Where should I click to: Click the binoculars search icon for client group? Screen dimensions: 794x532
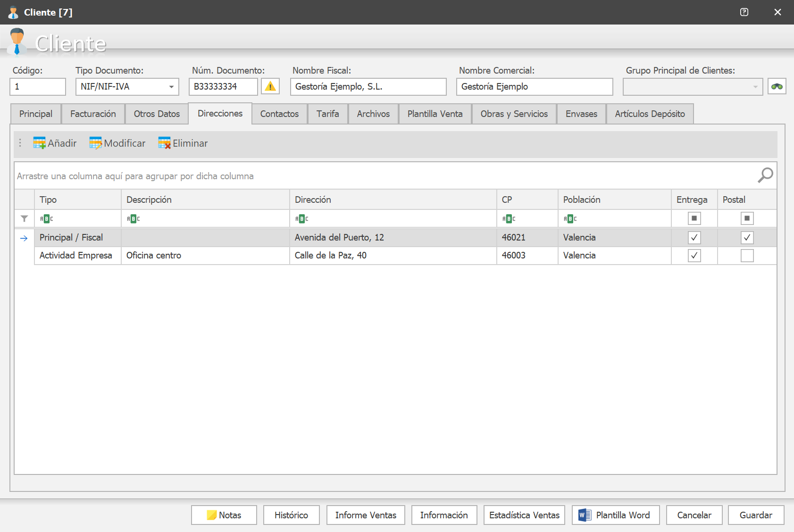[777, 86]
